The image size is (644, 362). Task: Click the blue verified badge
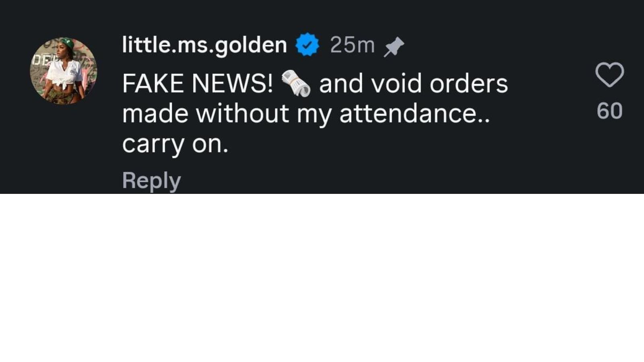pos(308,44)
